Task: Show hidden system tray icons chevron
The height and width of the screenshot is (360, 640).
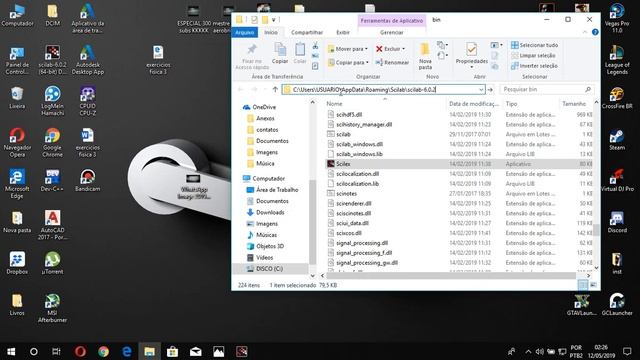Action: pyautogui.click(x=528, y=351)
